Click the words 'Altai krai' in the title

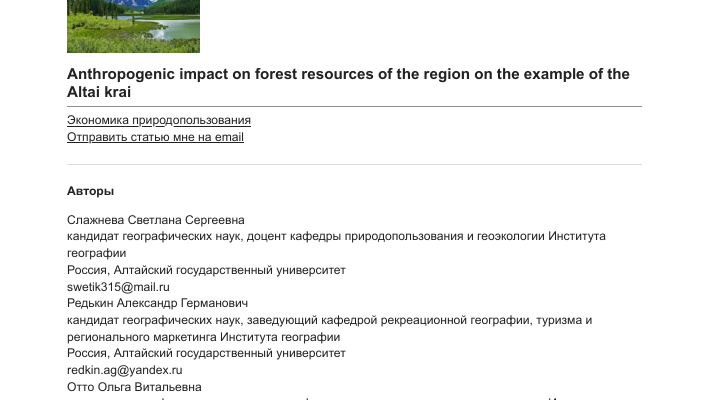coord(99,92)
